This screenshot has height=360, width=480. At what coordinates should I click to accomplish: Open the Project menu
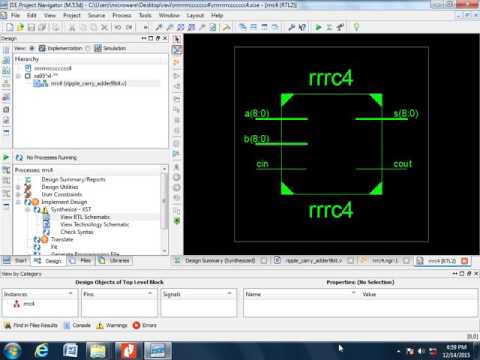coord(72,15)
